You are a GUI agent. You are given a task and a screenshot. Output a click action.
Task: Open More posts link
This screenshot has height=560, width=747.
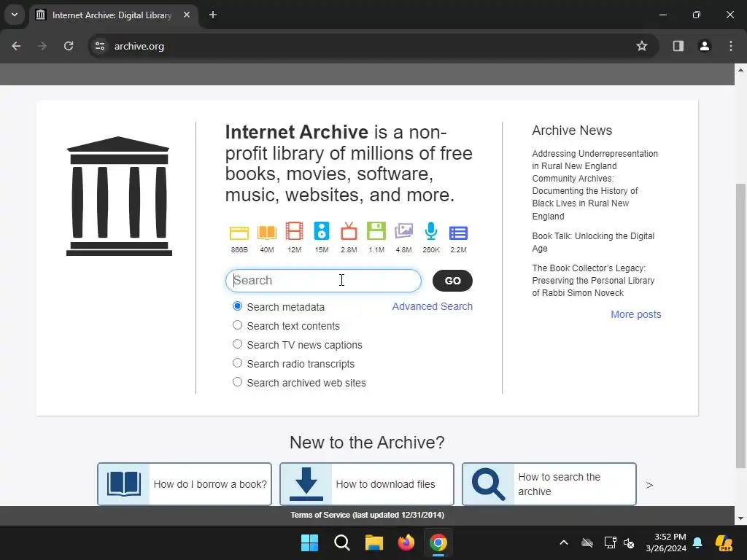[x=635, y=314]
